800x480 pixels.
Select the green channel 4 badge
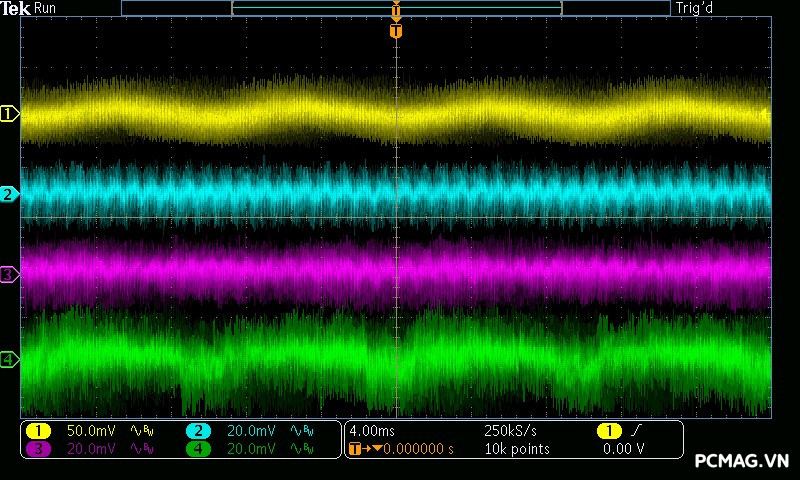199,449
